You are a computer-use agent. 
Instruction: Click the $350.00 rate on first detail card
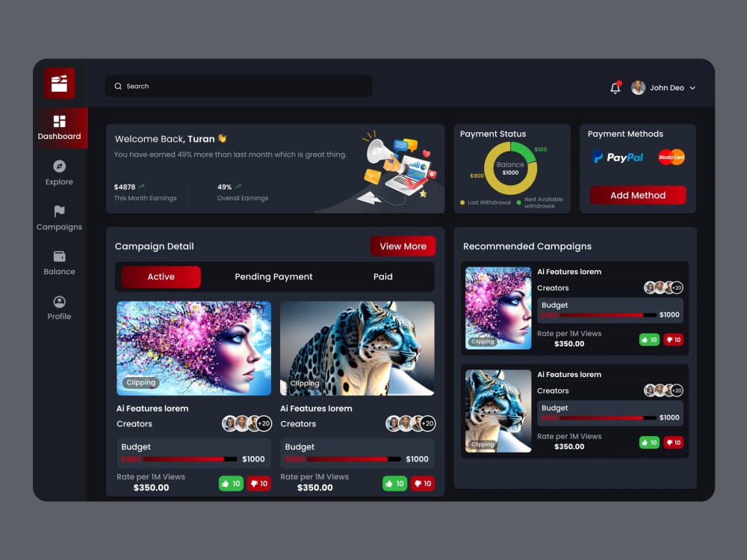(x=151, y=488)
